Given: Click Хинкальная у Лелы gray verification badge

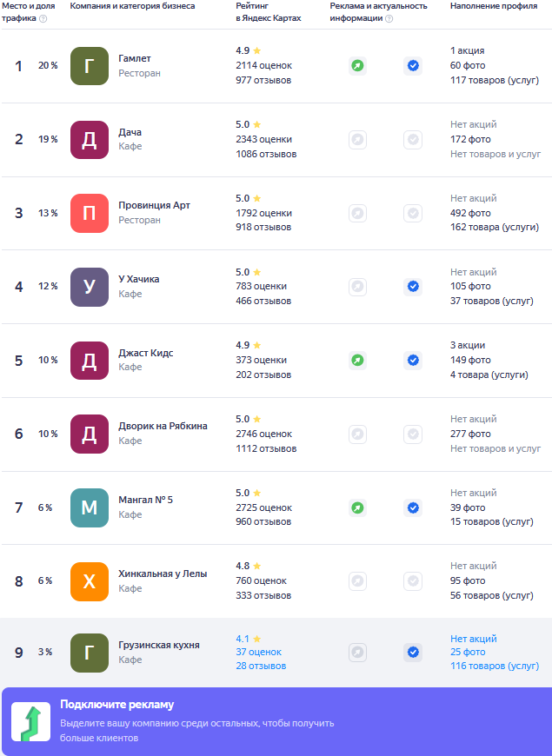Looking at the screenshot, I should 413,580.
